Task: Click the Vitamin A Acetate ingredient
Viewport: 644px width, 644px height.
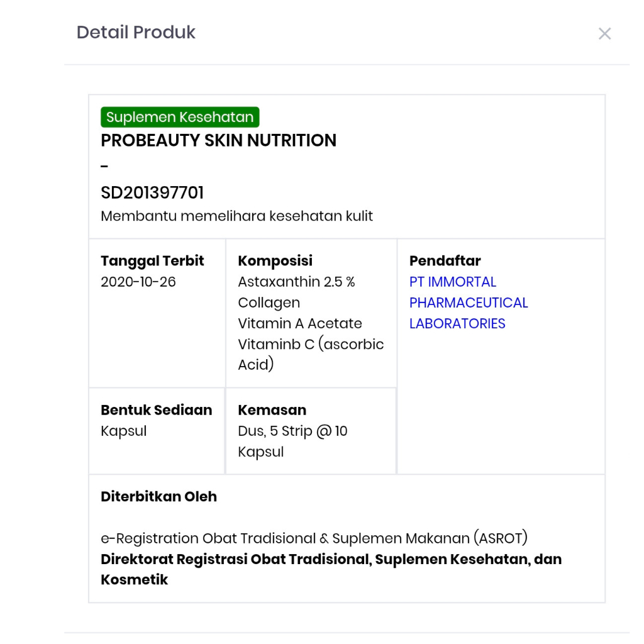Action: pyautogui.click(x=300, y=323)
